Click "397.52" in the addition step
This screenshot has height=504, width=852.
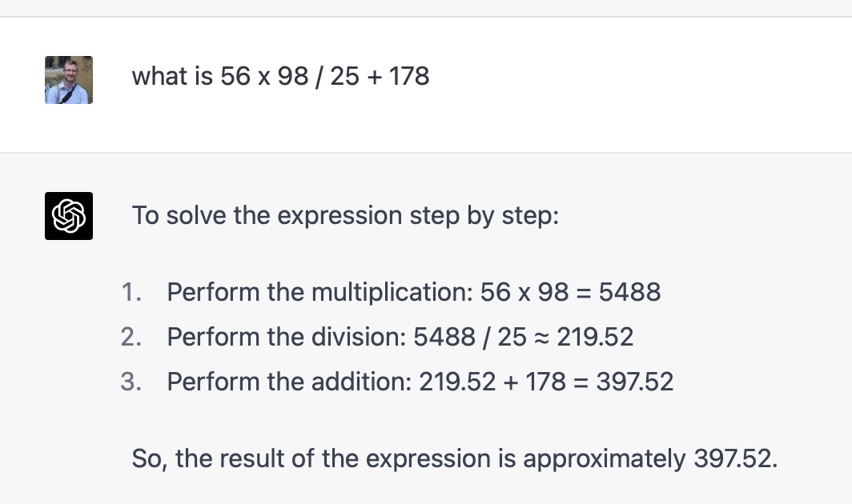coord(635,382)
